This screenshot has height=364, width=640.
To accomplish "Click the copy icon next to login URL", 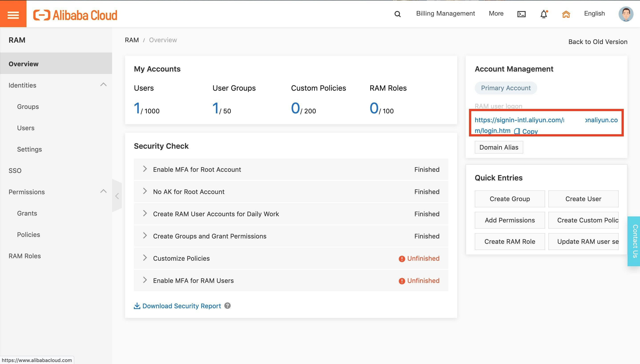I will pyautogui.click(x=517, y=131).
